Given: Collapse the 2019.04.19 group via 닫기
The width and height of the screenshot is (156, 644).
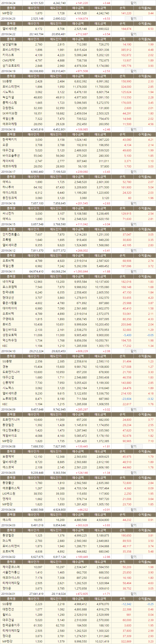Looking at the screenshot, I should [134, 71].
